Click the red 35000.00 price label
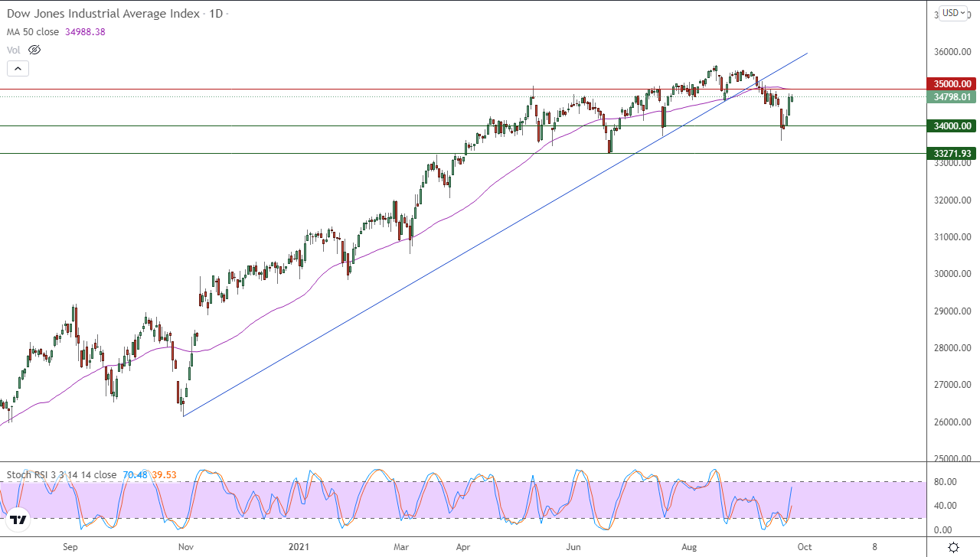 coord(951,83)
